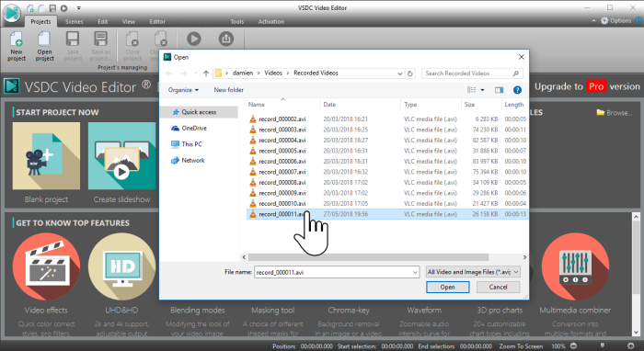Image resolution: width=644 pixels, height=351 pixels.
Task: Click the Blank project thumbnail
Action: [46, 156]
